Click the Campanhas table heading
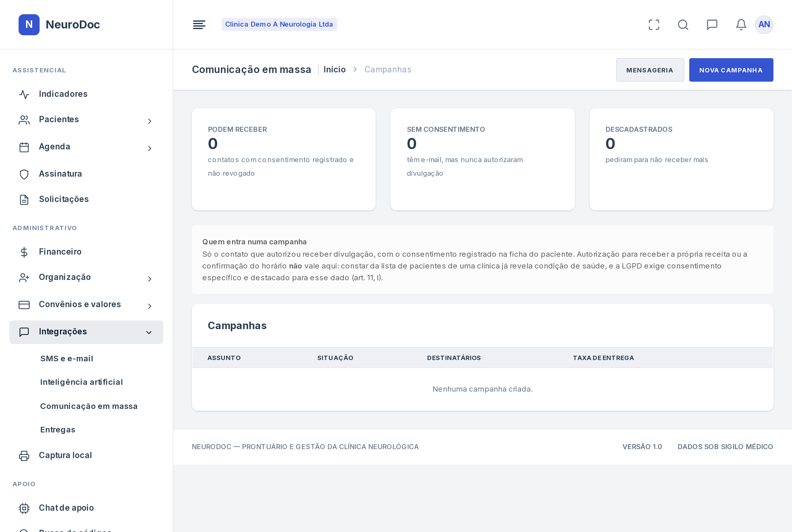Image resolution: width=792 pixels, height=532 pixels. (x=237, y=325)
